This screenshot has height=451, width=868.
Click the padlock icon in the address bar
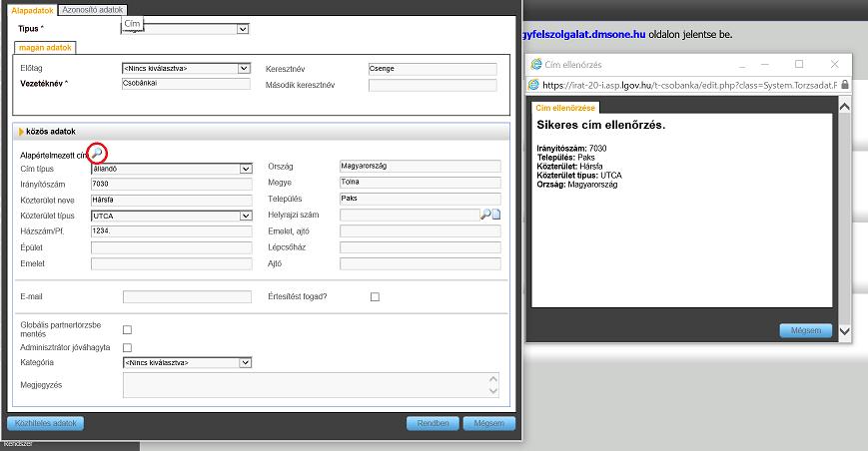point(844,85)
